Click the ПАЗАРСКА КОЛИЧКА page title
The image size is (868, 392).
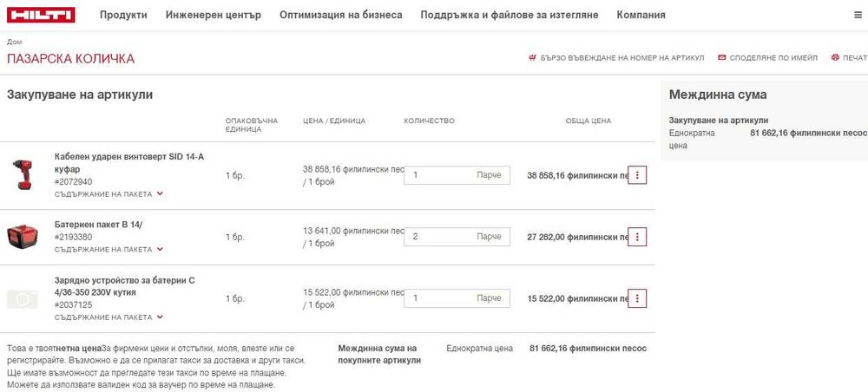tap(71, 59)
